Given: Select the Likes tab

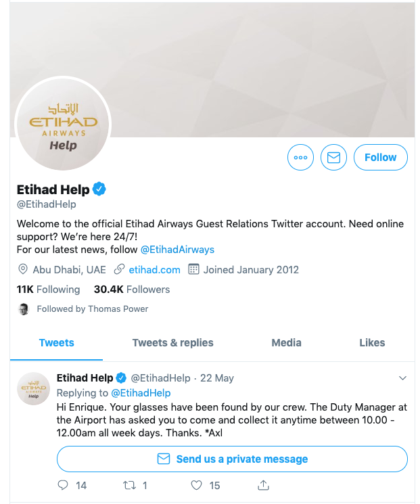Looking at the screenshot, I should [x=372, y=342].
